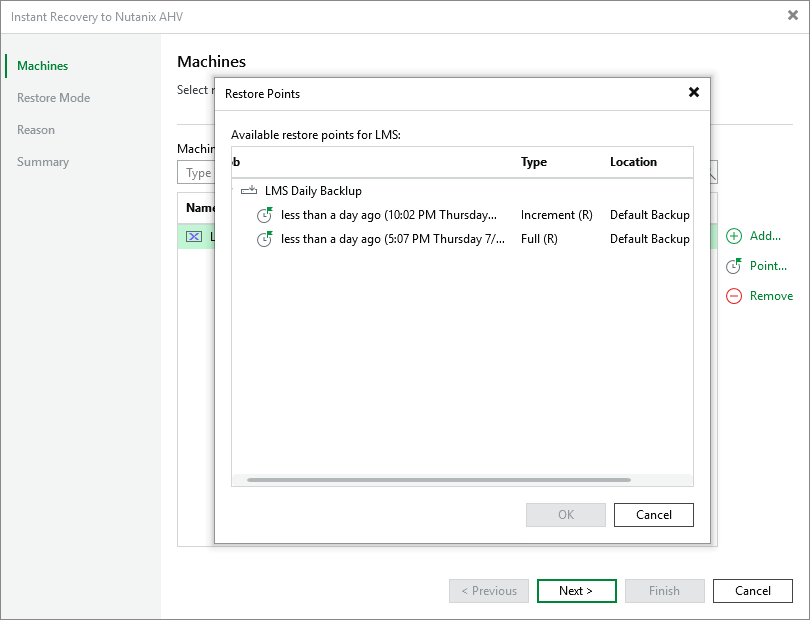Confirm selection with the OK button

(565, 515)
